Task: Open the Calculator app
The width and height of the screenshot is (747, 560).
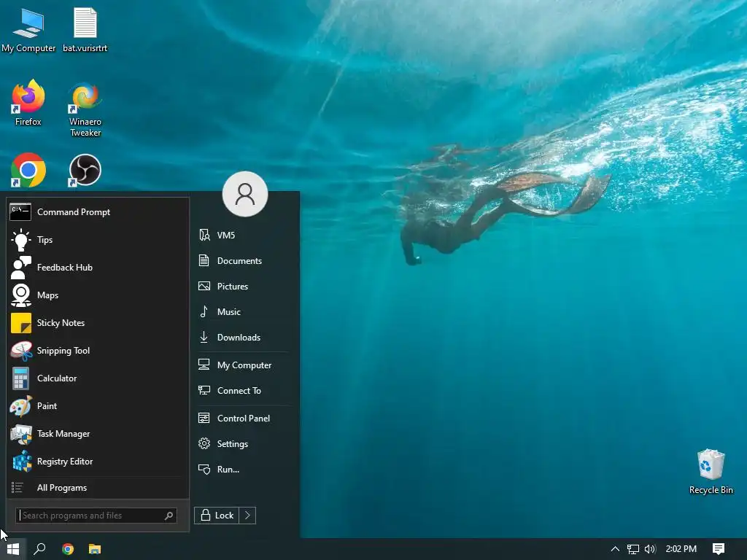Action: 98,378
